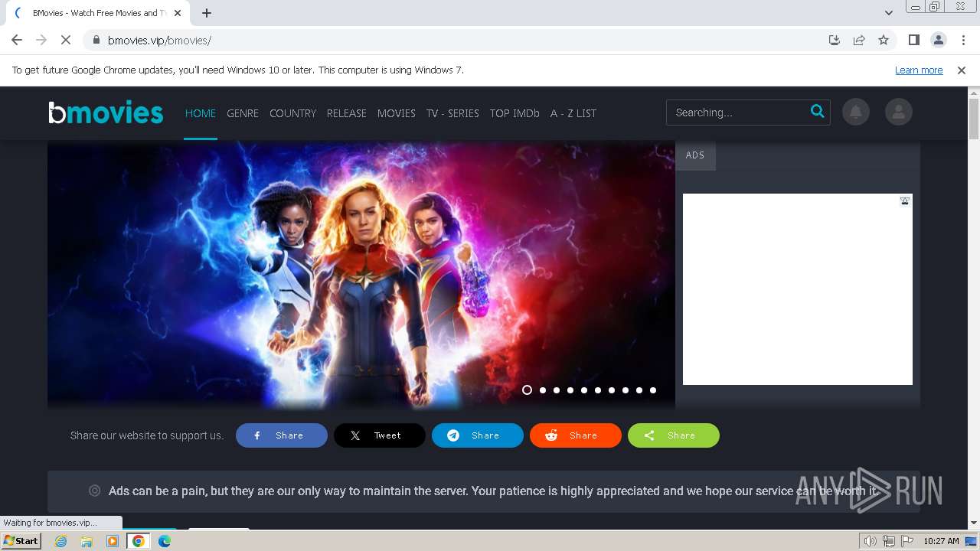The height and width of the screenshot is (551, 980).
Task: Bookmark this page with the star
Action: pyautogui.click(x=884, y=40)
